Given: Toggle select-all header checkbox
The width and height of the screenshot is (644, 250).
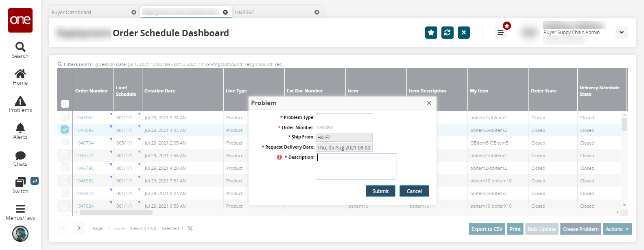Looking at the screenshot, I should (65, 104).
